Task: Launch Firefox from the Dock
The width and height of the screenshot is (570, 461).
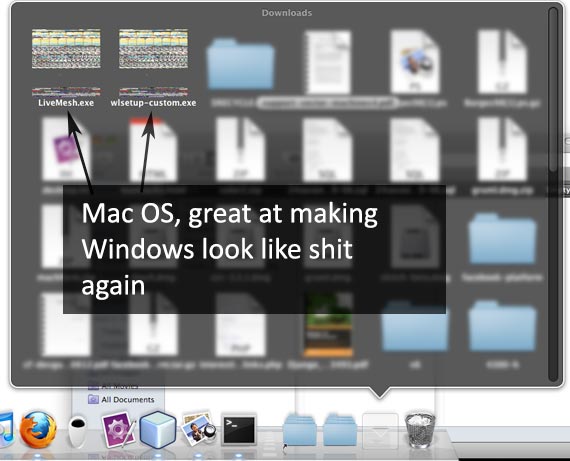Action: click(38, 429)
